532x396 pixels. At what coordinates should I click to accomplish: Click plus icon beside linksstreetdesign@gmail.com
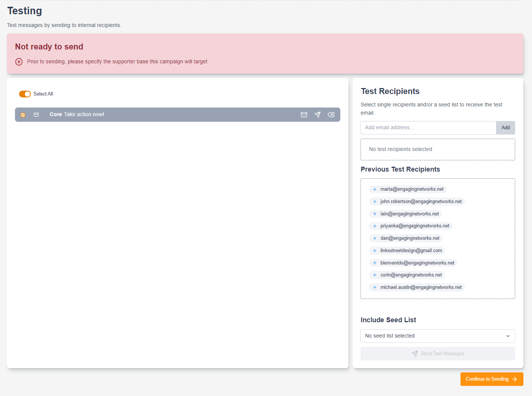click(374, 250)
